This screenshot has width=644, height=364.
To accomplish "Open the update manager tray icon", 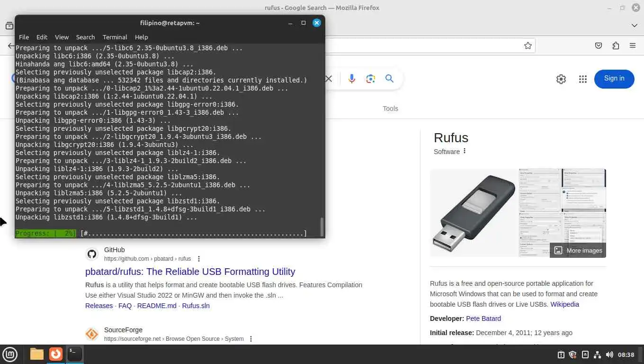I will pos(561,355).
